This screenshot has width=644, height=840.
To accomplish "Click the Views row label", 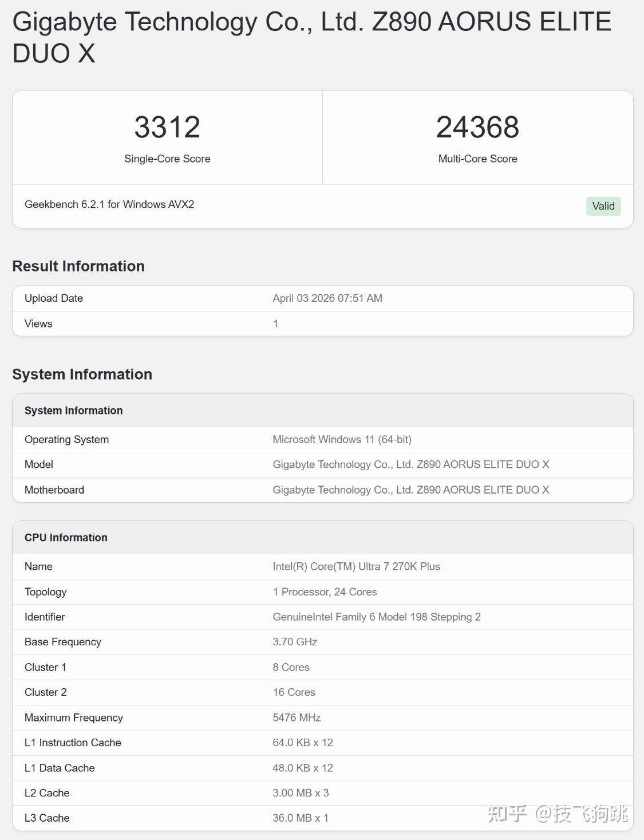I will click(38, 324).
